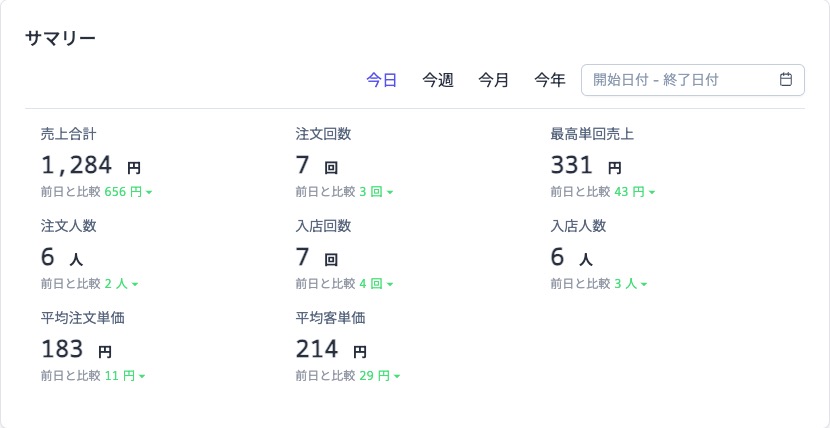Click the サマリー heading
Image resolution: width=830 pixels, height=428 pixels.
(60, 39)
